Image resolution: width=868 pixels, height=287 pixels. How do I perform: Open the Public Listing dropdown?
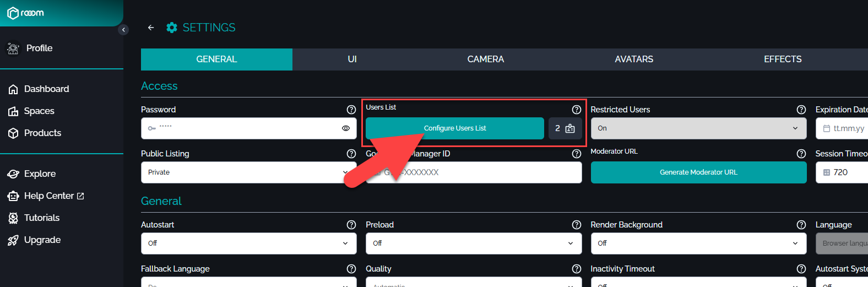click(x=248, y=172)
